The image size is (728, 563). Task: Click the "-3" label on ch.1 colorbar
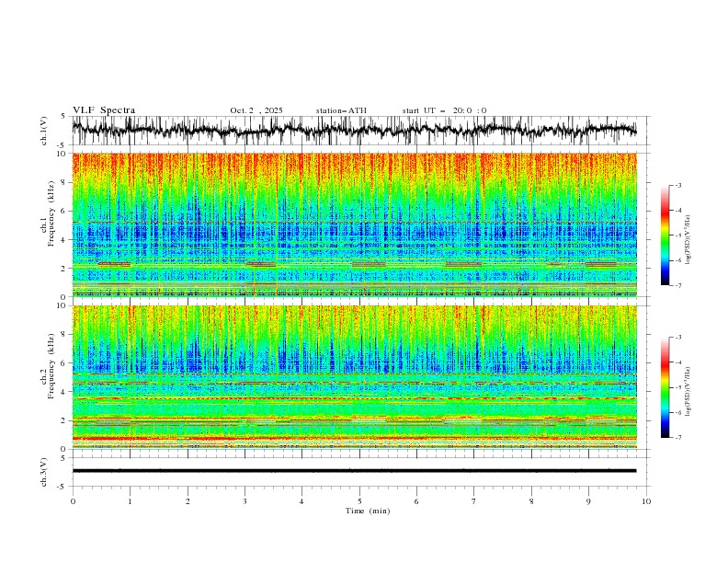tap(677, 185)
